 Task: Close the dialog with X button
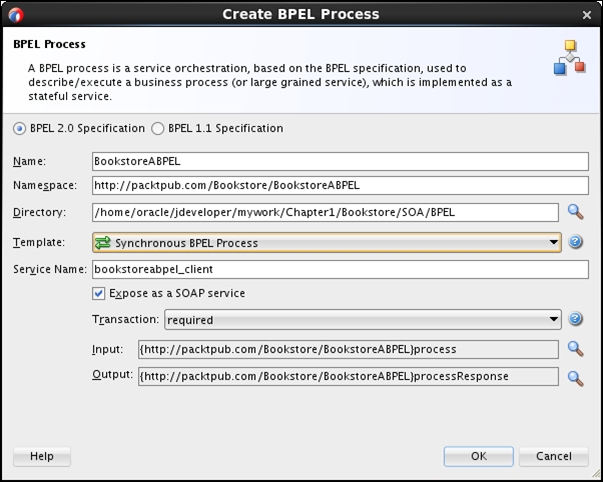point(587,15)
